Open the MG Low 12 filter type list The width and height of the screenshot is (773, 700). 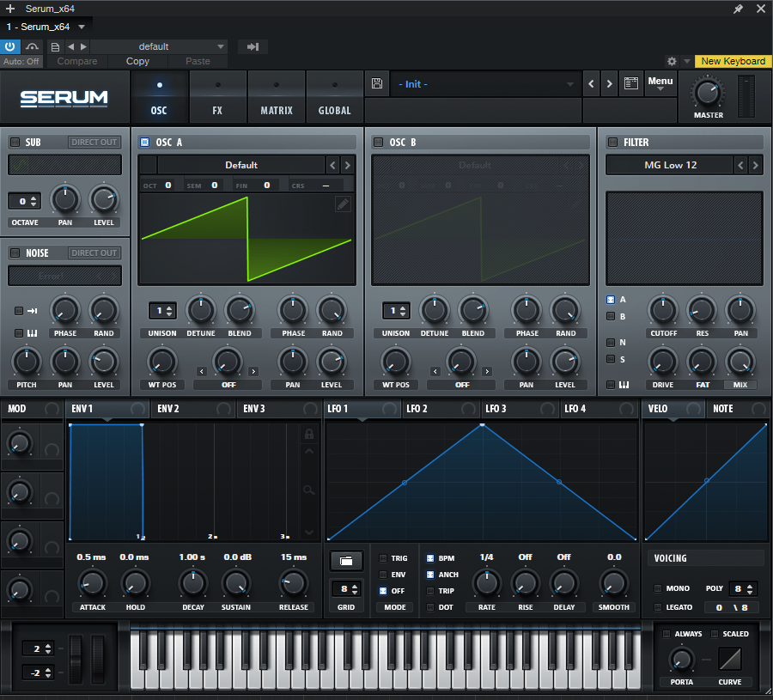click(670, 165)
